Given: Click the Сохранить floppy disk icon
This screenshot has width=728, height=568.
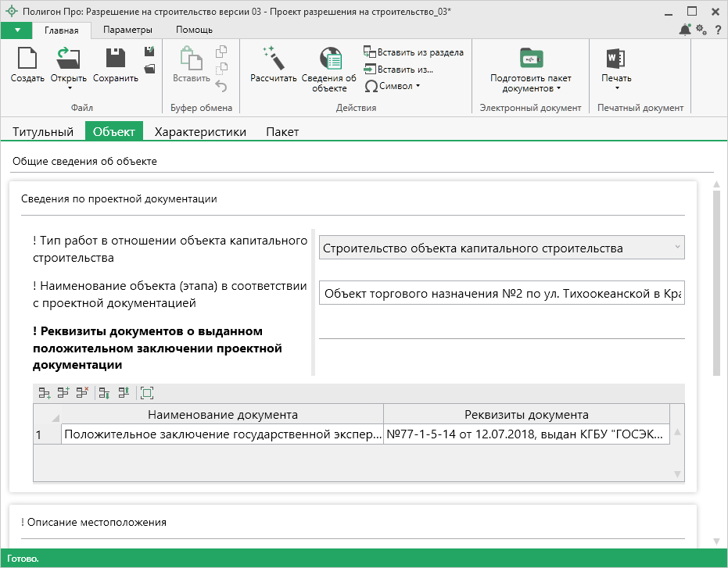Looking at the screenshot, I should click(116, 59).
